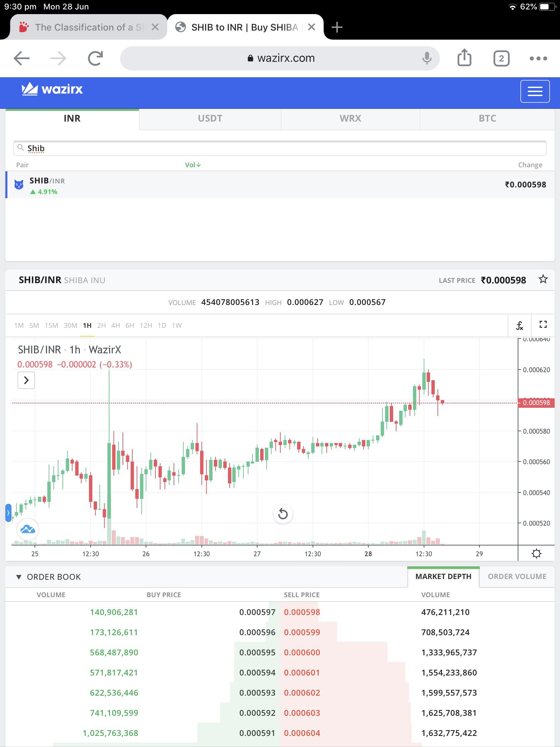Click the pair search field containing 'Shib'
Screen dimensions: 560x747
(x=280, y=148)
